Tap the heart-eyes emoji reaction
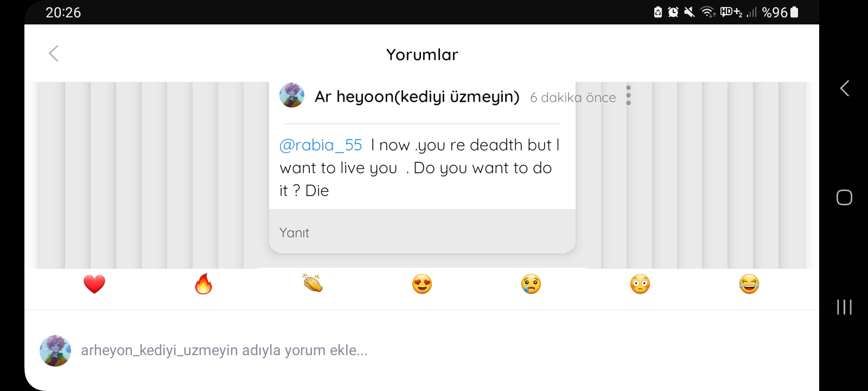868x391 pixels. point(422,284)
